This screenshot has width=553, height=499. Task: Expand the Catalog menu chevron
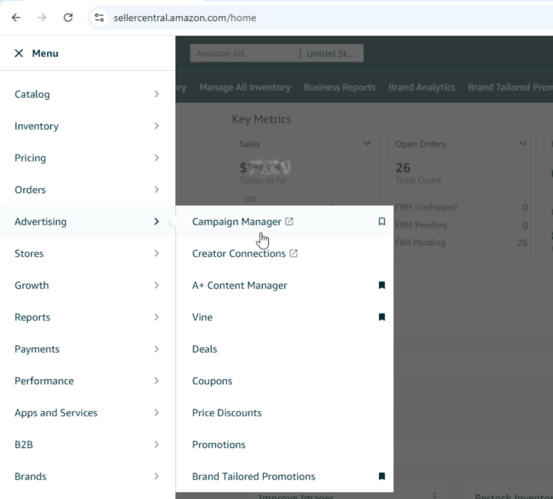tap(157, 94)
